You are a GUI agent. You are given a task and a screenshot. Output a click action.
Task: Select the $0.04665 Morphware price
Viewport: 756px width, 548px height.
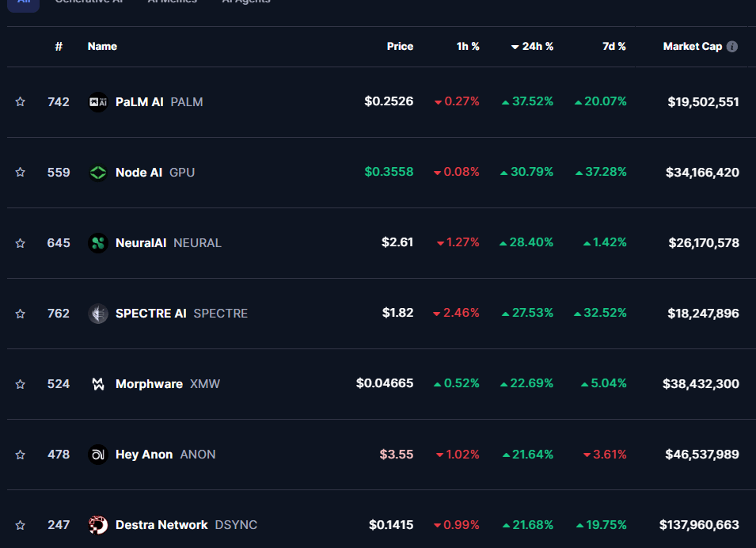[x=384, y=383]
